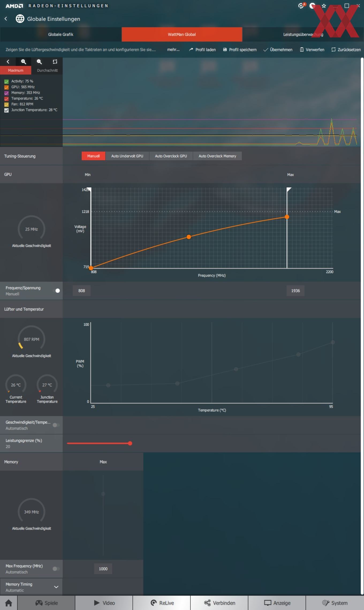Collapse graph panel with the left arrow
Viewport: 364px width, 610px height.
pyautogui.click(x=8, y=62)
